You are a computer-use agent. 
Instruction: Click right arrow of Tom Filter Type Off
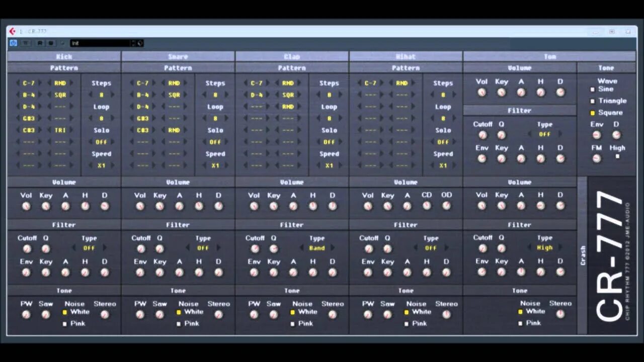point(560,134)
